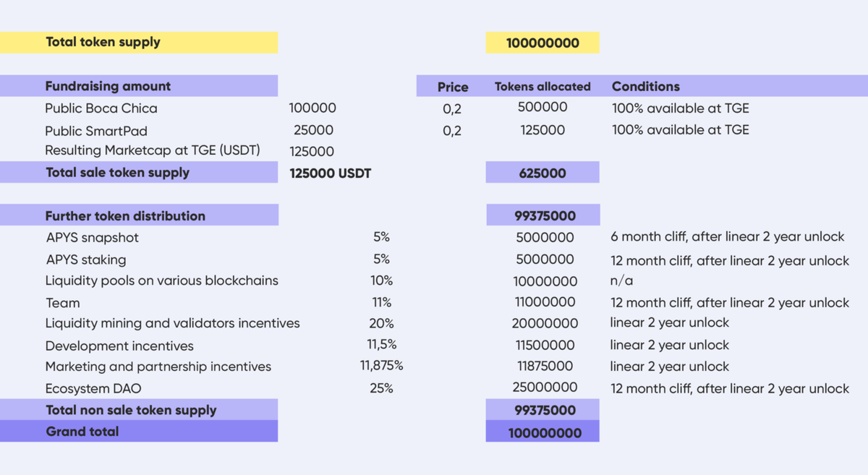Select the Liquidity pools 10000000 tokens cell
The image size is (868, 475).
[545, 281]
